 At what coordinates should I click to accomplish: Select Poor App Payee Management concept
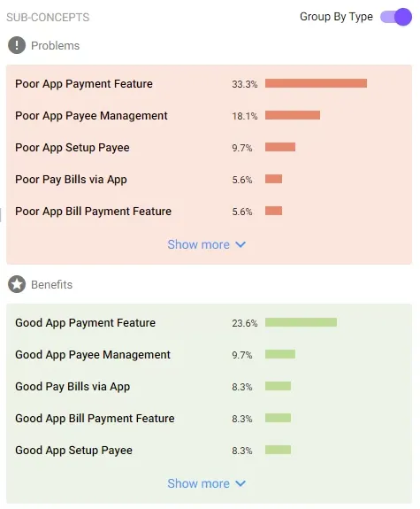91,116
